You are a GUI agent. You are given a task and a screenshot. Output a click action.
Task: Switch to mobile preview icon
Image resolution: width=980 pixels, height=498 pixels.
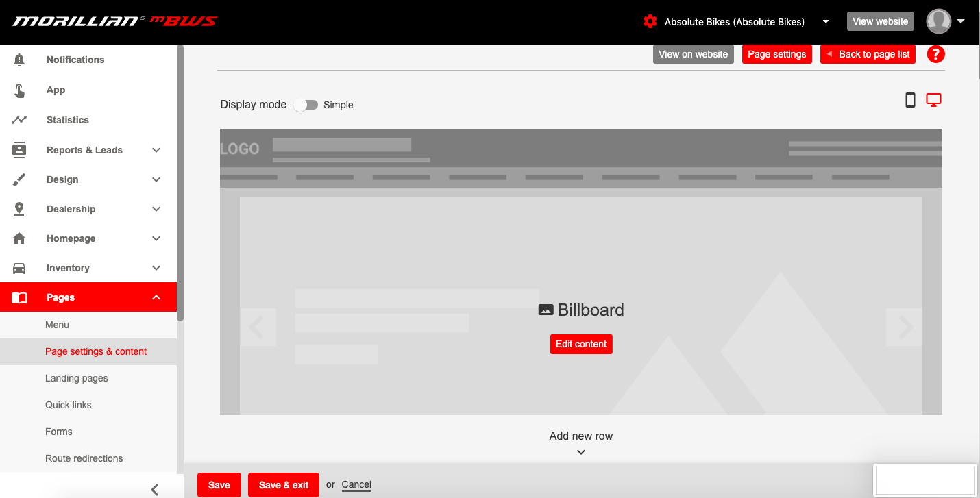910,101
